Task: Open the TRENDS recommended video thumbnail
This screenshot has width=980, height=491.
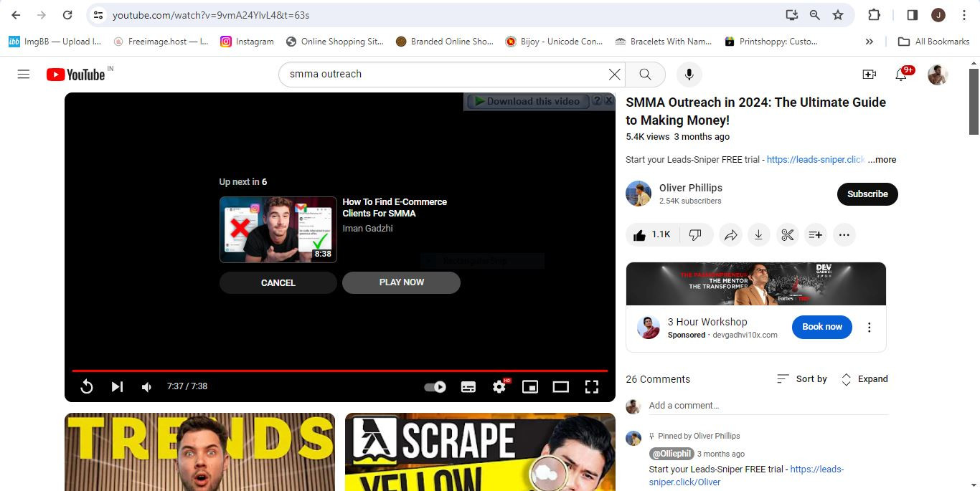Action: click(x=199, y=452)
